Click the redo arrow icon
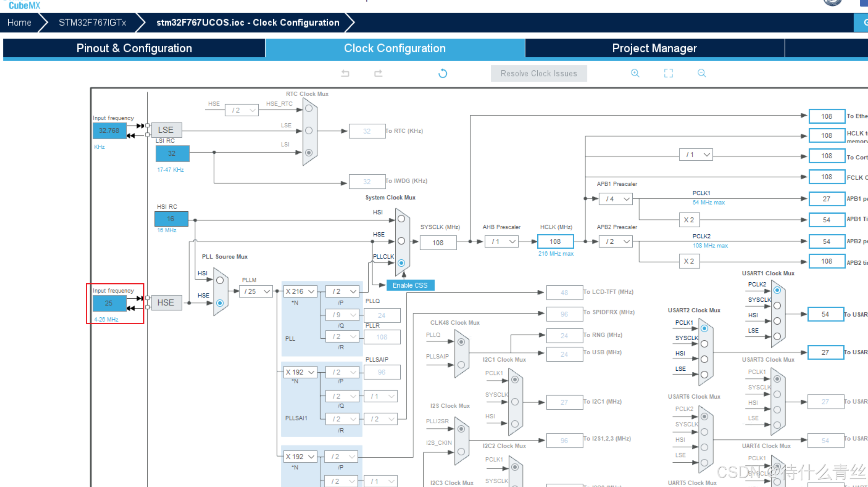868x487 pixels. click(378, 73)
